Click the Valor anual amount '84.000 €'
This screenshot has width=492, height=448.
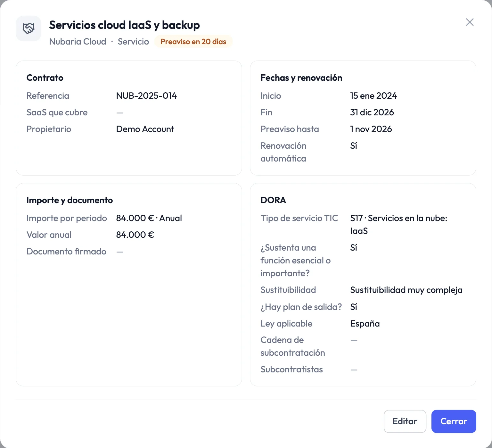click(135, 235)
